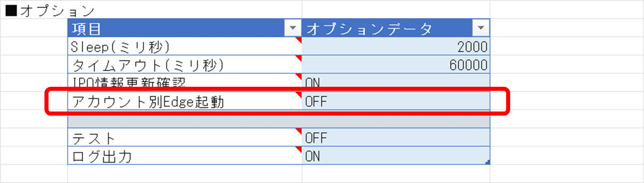Click the red comment indicator on テスト cell
The image size is (644, 183).
[300, 131]
